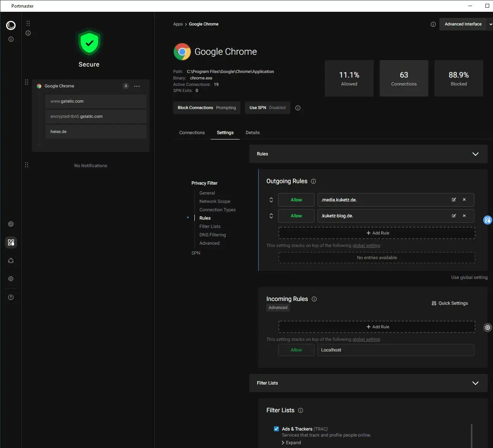Open global setting link under Outgoing Rules
Viewport: 493px width, 448px height.
coord(366,245)
